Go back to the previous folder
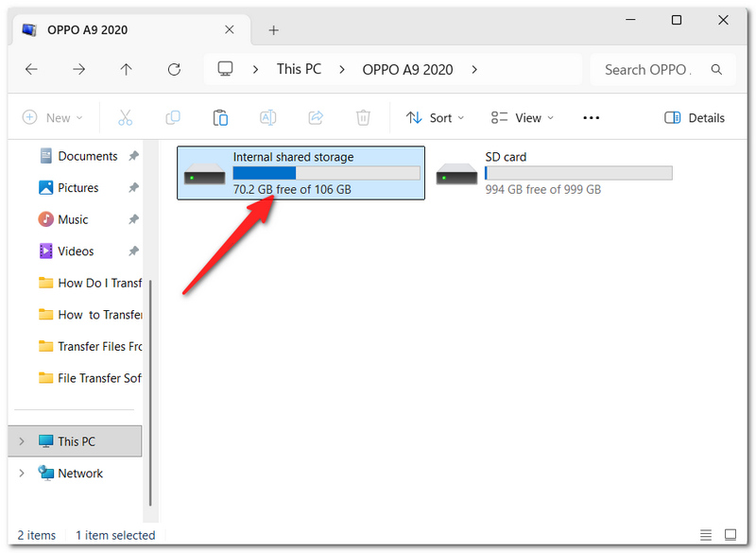 tap(31, 69)
